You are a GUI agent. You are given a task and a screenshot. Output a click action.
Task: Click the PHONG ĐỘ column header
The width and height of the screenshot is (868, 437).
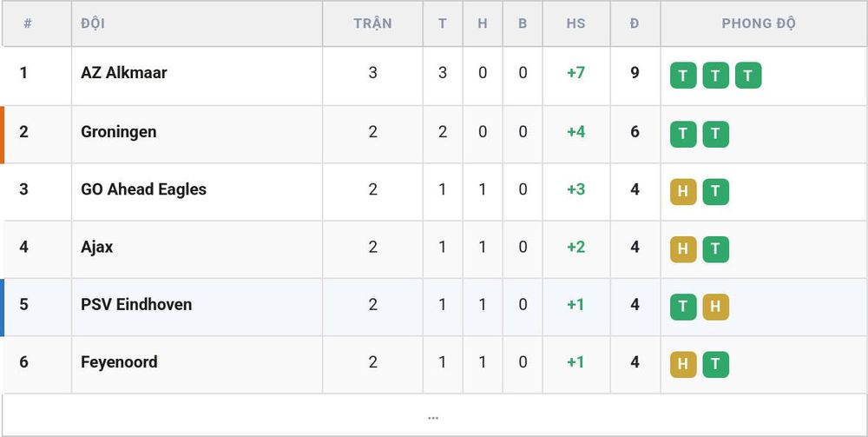[x=759, y=23]
